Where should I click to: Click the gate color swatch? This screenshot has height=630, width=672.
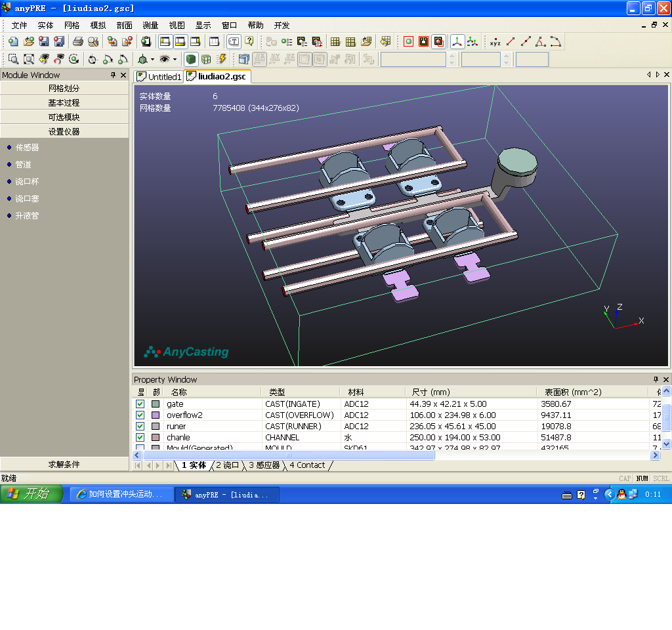pos(156,404)
